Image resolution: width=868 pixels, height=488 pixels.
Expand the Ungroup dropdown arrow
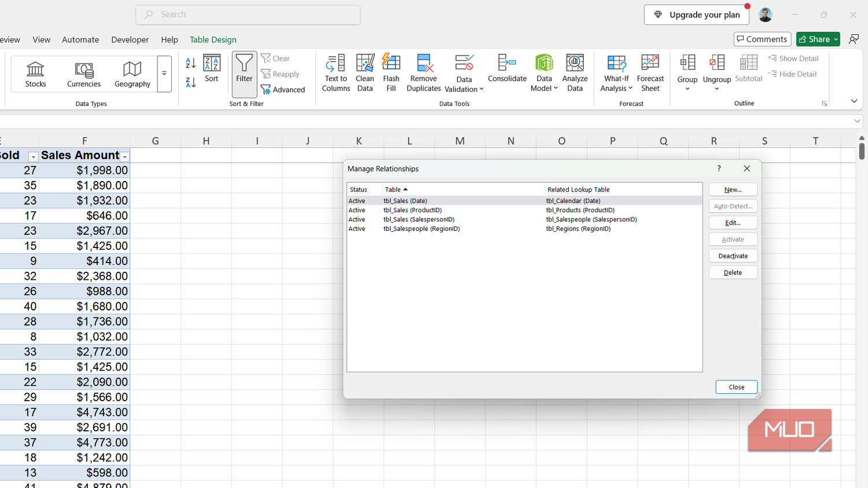[717, 89]
